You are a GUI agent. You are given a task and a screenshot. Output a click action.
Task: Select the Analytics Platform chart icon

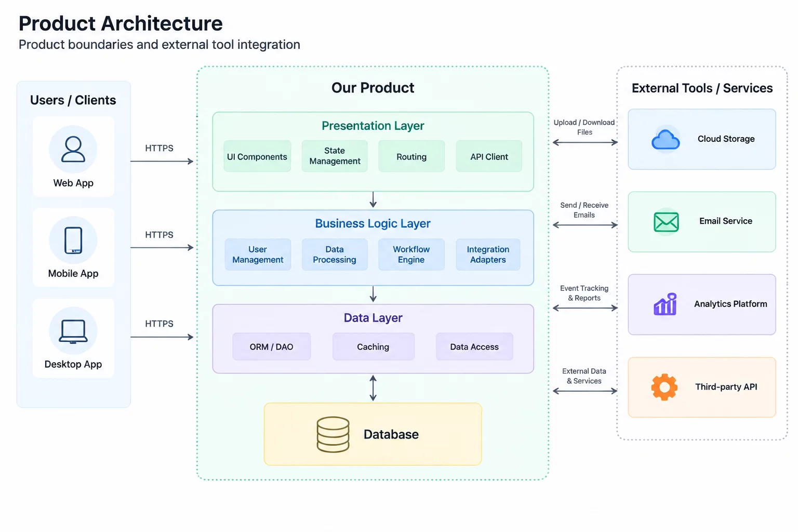665,304
